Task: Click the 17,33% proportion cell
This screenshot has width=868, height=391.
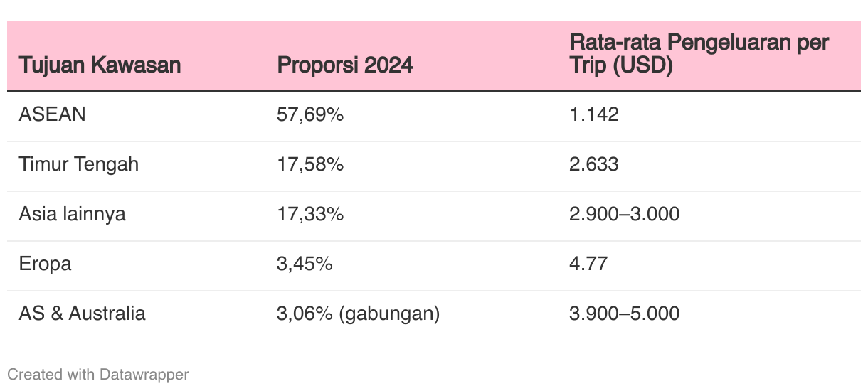Action: pos(310,213)
